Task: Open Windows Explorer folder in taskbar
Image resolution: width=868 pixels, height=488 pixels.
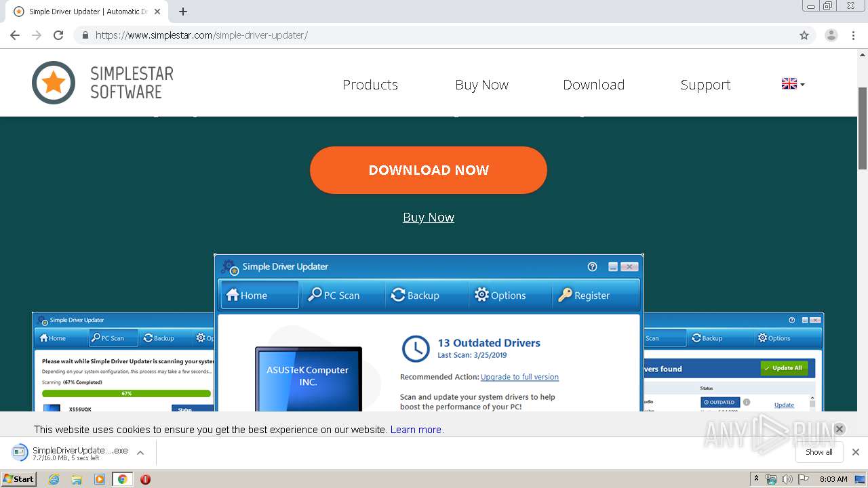Action: coord(77,479)
